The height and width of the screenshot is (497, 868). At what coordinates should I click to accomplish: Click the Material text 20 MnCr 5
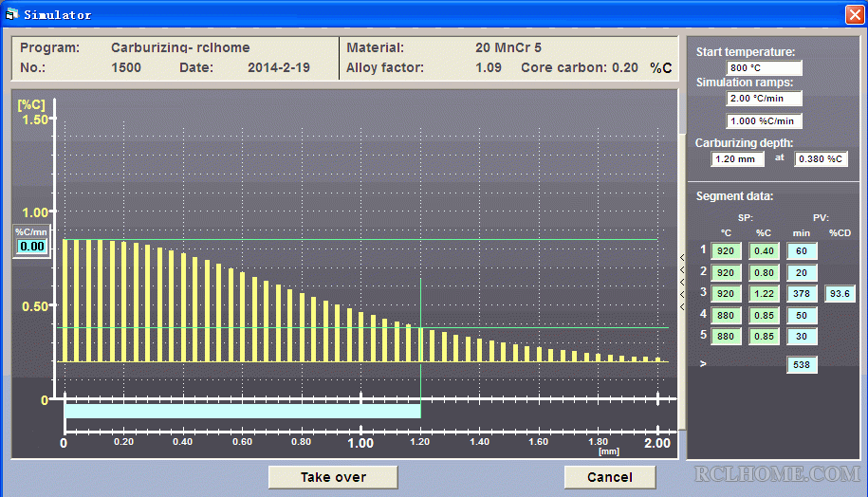pyautogui.click(x=508, y=47)
